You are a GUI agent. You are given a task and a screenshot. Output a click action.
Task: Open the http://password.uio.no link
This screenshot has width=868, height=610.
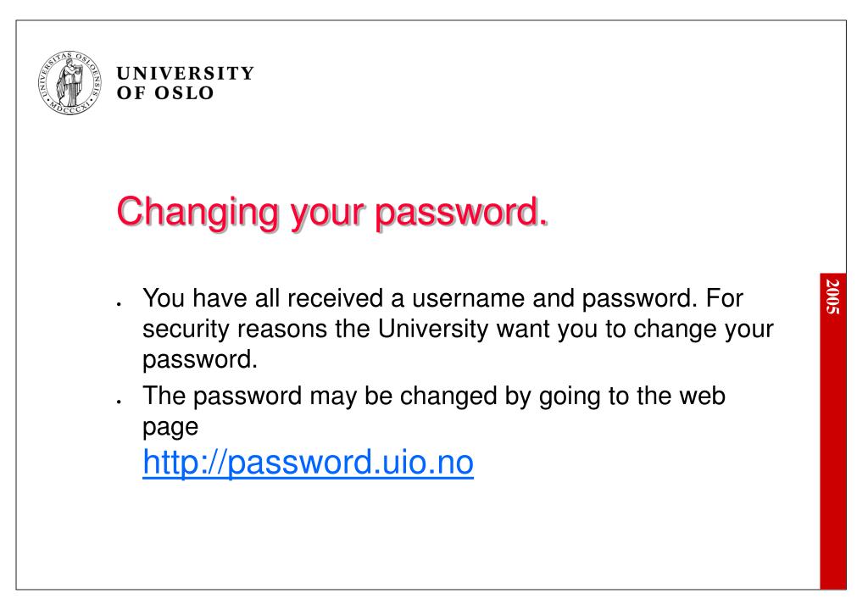[x=308, y=463]
